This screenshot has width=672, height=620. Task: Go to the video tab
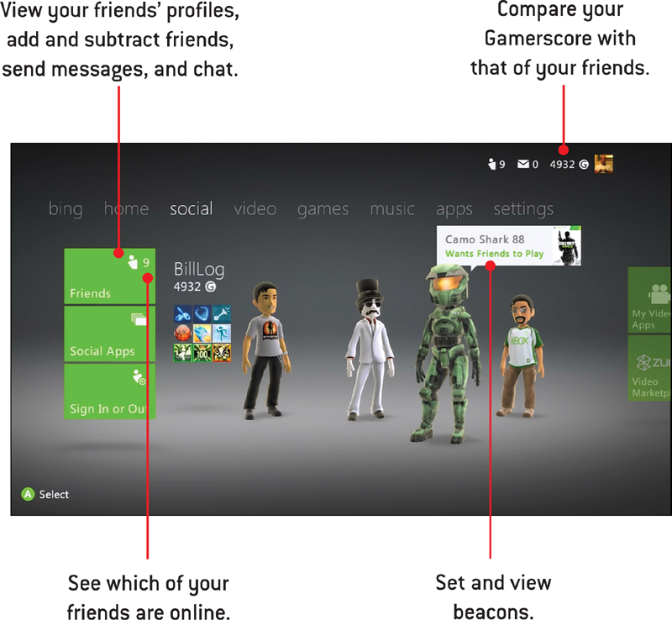(x=255, y=209)
